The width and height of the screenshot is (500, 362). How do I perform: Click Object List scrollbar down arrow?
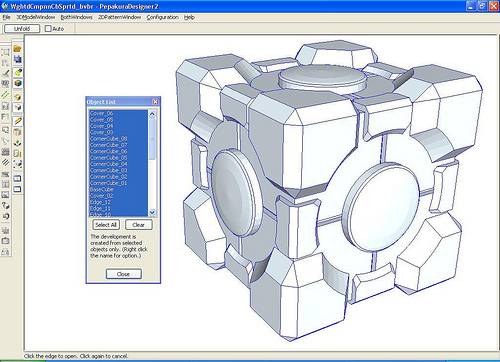pos(152,212)
